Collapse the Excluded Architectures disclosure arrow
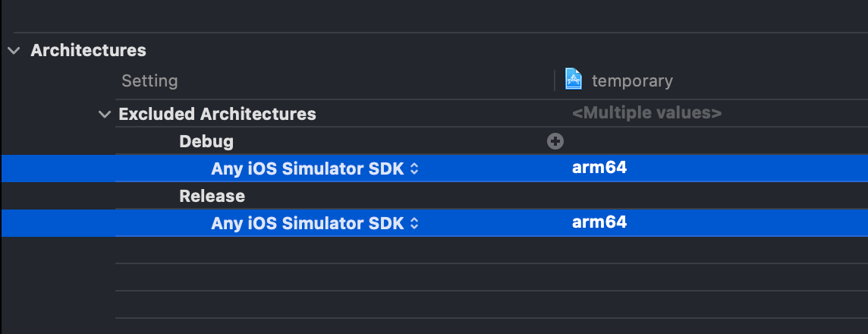 [103, 115]
